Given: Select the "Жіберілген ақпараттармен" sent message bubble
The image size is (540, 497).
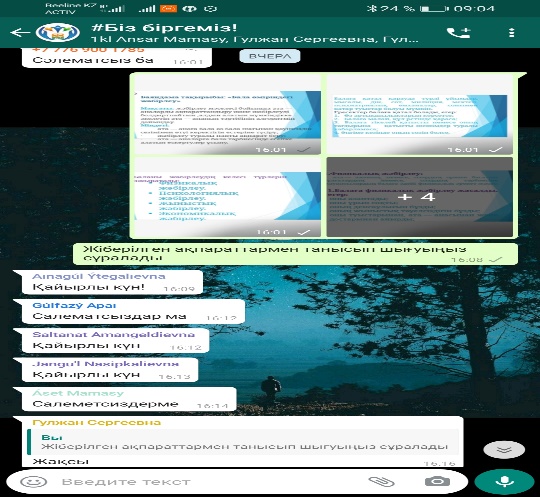Looking at the screenshot, I should click(x=295, y=254).
